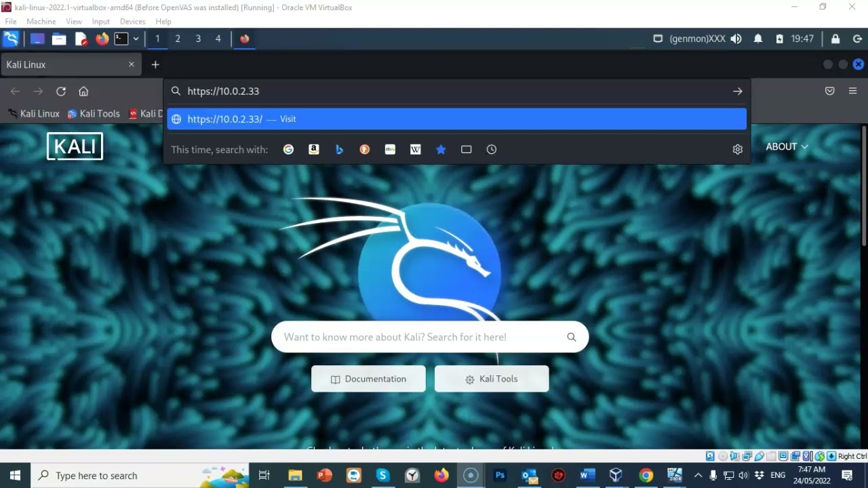Click the network display icon beside genmon
Viewport: 868px width, 488px height.
tap(657, 39)
